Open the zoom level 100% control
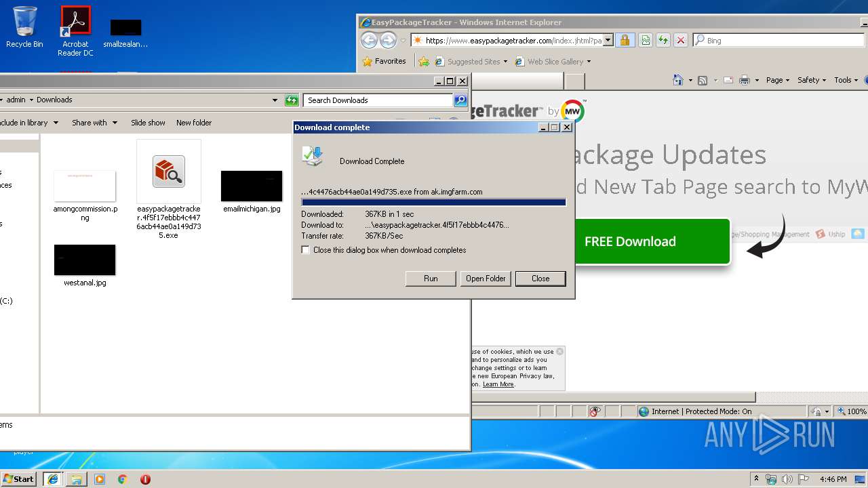 click(852, 411)
